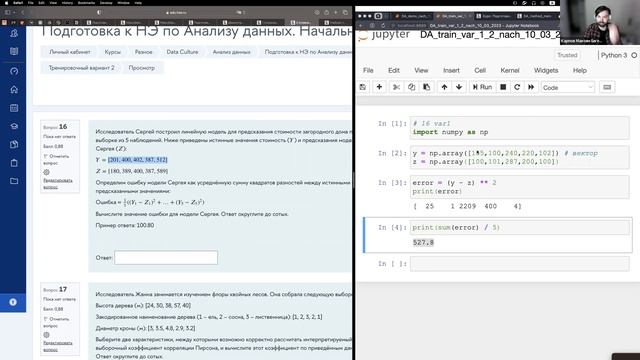Click the book icon in the blue sidebar

click(14, 51)
